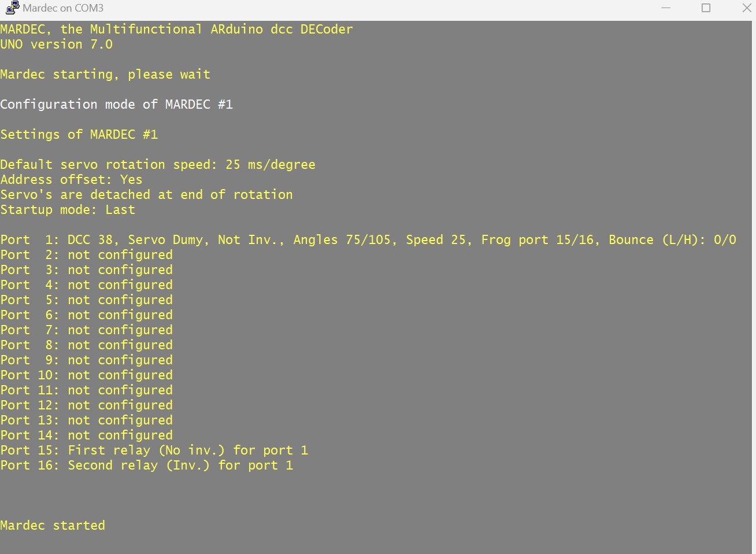Minimize the Mardec on COM3 window
This screenshot has height=554, width=756.
(666, 8)
